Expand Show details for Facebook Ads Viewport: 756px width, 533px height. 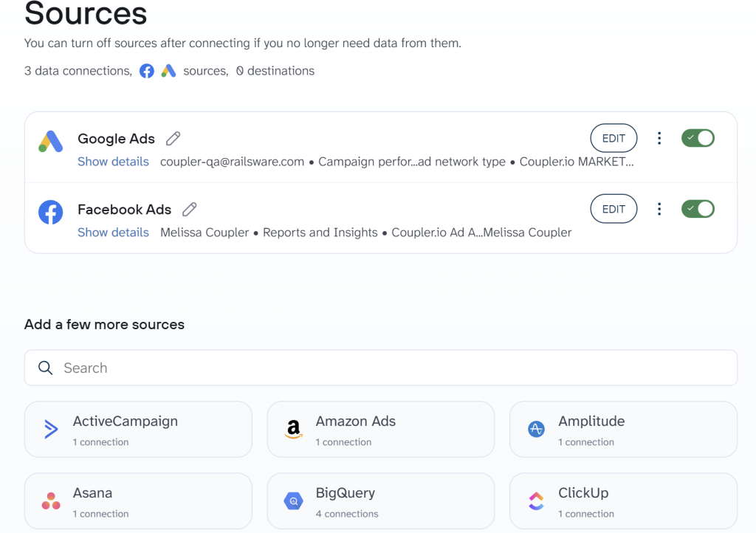113,232
